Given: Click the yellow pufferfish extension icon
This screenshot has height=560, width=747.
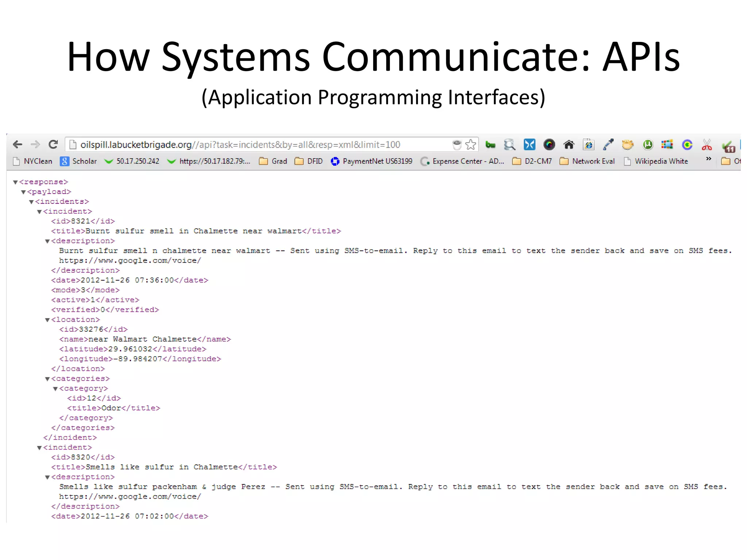Looking at the screenshot, I should pyautogui.click(x=628, y=145).
